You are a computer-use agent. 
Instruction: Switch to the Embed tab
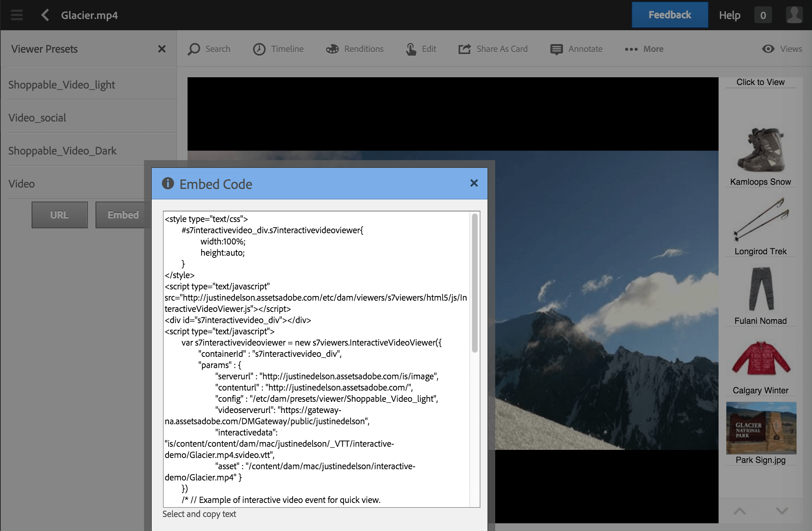pos(123,215)
